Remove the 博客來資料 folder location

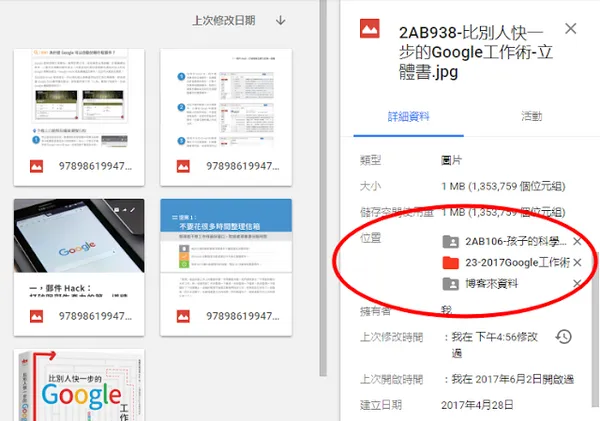577,284
